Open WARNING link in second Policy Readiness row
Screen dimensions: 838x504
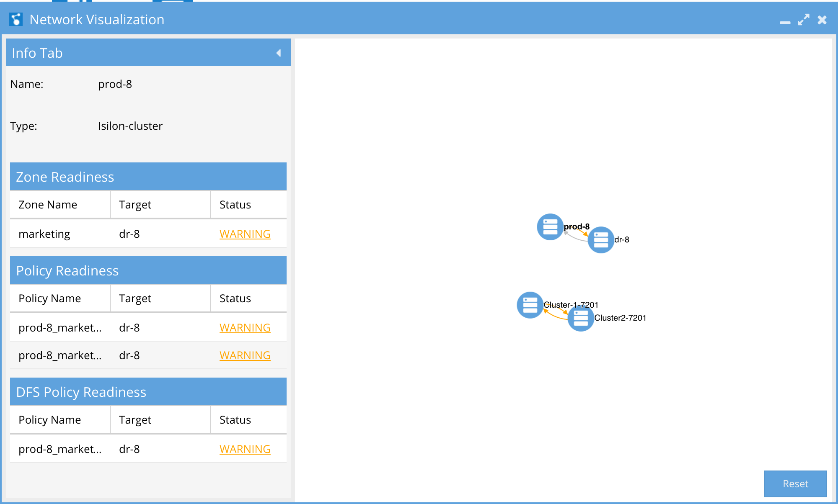[245, 355]
